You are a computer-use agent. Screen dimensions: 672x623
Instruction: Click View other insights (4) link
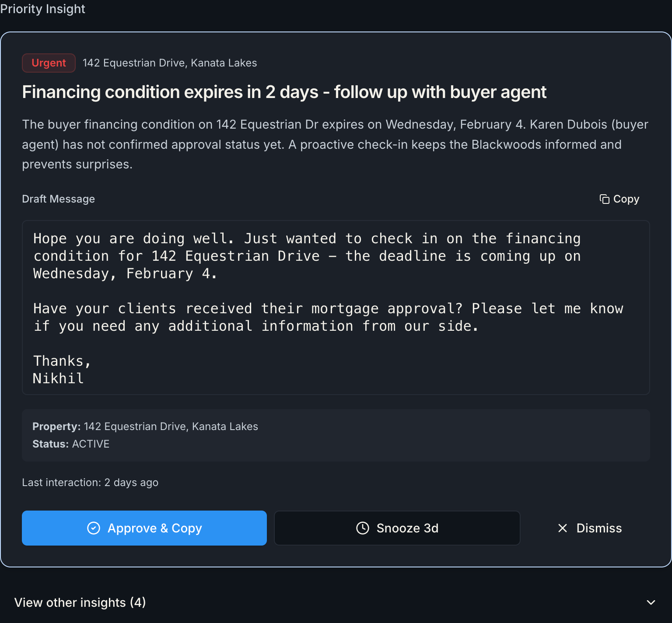[80, 602]
